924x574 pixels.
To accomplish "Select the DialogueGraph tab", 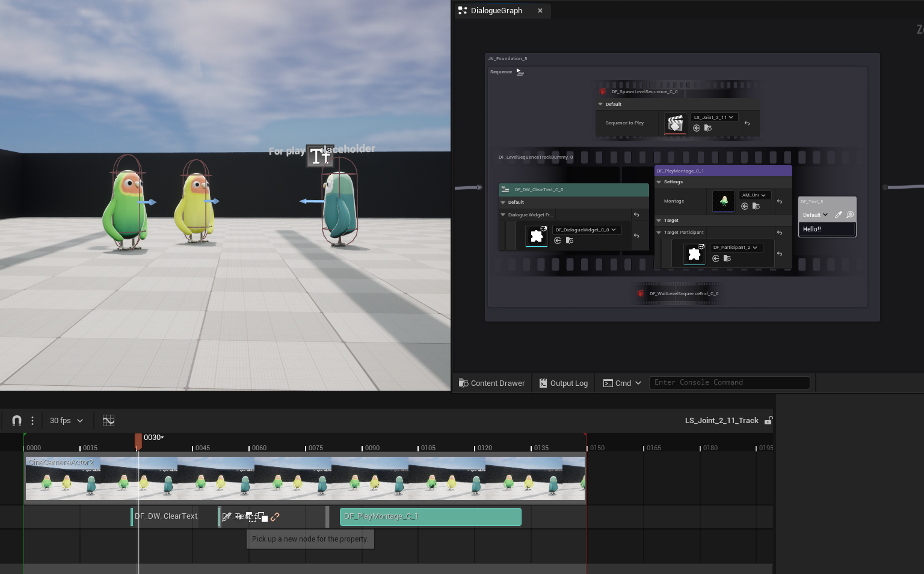I will click(x=496, y=11).
